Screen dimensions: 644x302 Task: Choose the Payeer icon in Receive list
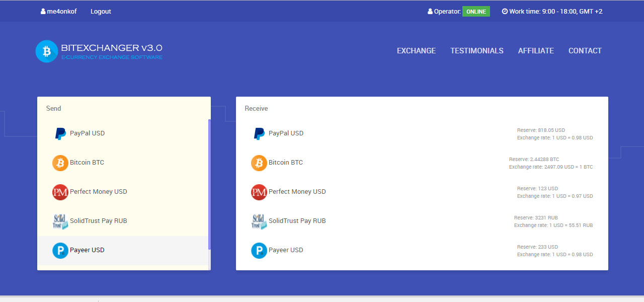tap(259, 250)
